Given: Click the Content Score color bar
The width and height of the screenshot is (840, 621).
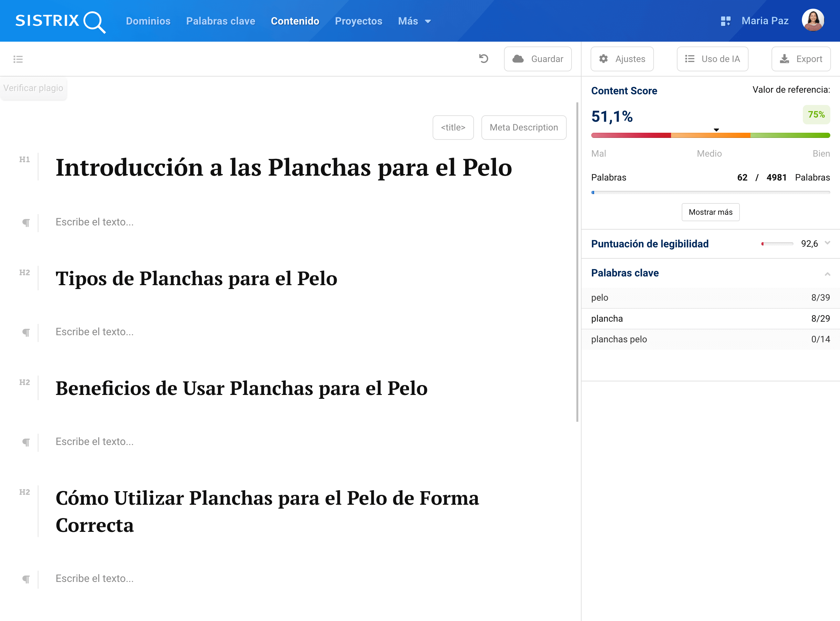Looking at the screenshot, I should (710, 135).
